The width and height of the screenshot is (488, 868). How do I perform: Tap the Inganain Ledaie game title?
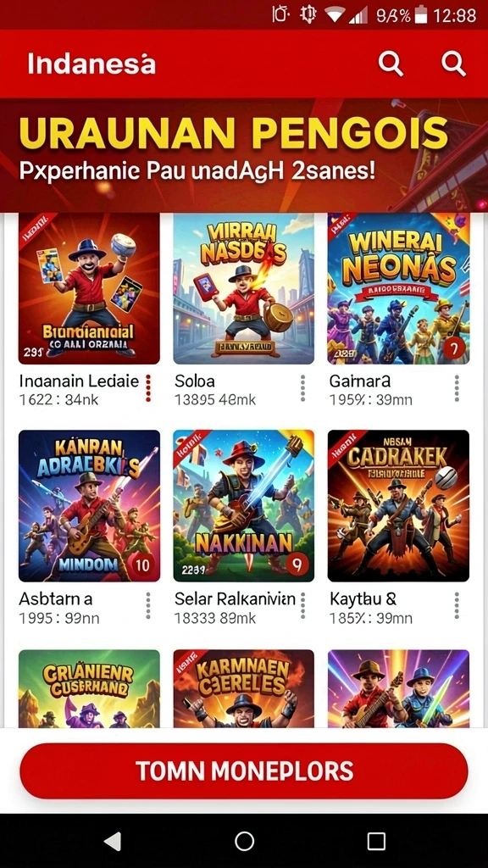click(x=79, y=381)
